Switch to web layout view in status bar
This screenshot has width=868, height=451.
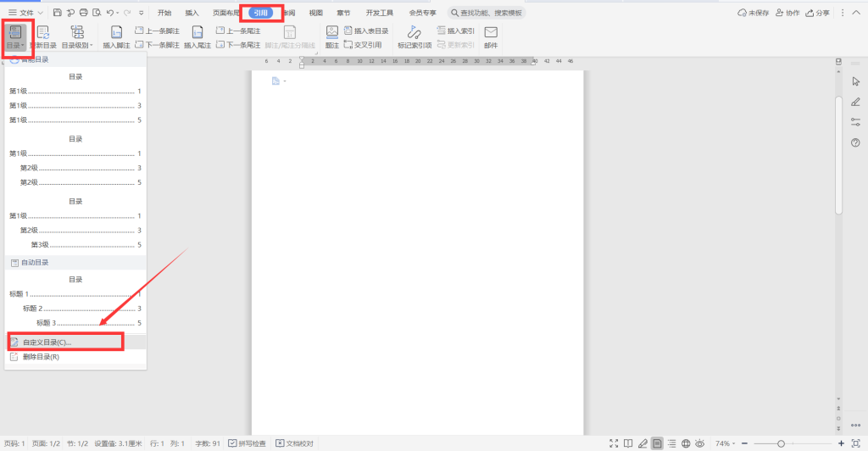[686, 443]
